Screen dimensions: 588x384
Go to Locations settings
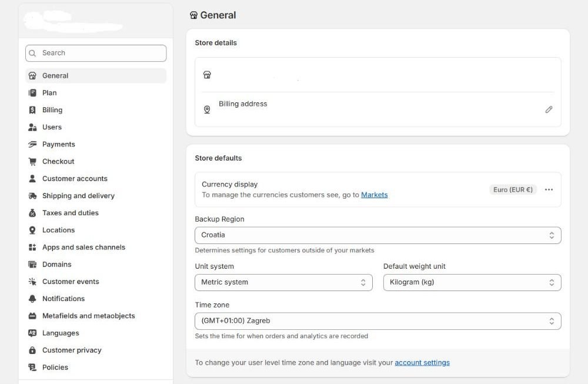(x=96, y=231)
